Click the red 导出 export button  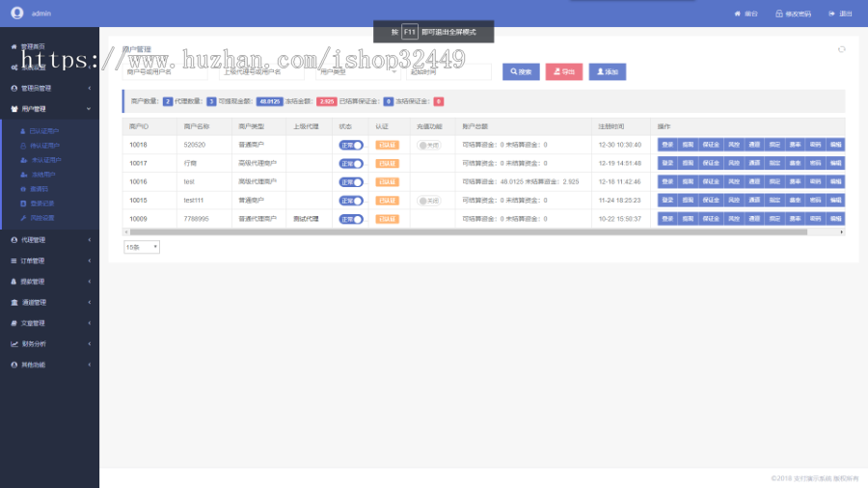[564, 72]
